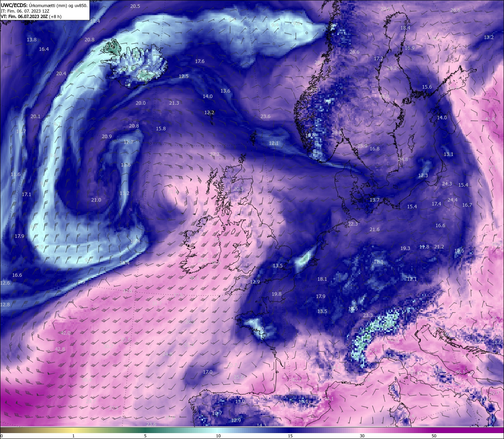Click the 13.0 value over northern Spain
The width and height of the screenshot is (504, 439).
(240, 402)
